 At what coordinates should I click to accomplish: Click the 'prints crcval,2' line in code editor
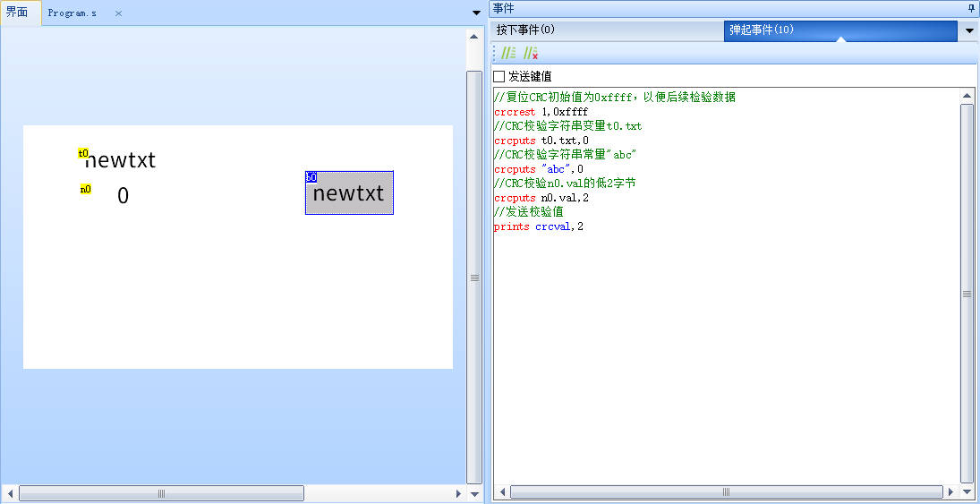(x=539, y=226)
